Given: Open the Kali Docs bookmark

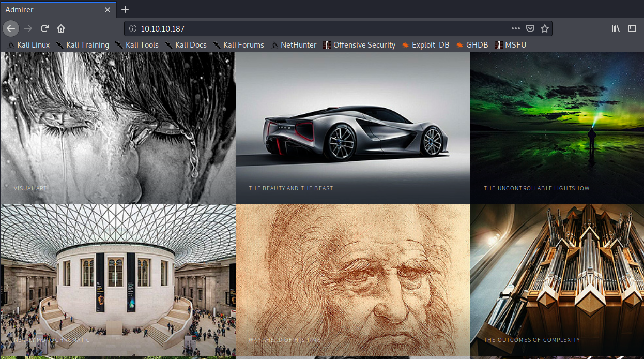Looking at the screenshot, I should 186,45.
